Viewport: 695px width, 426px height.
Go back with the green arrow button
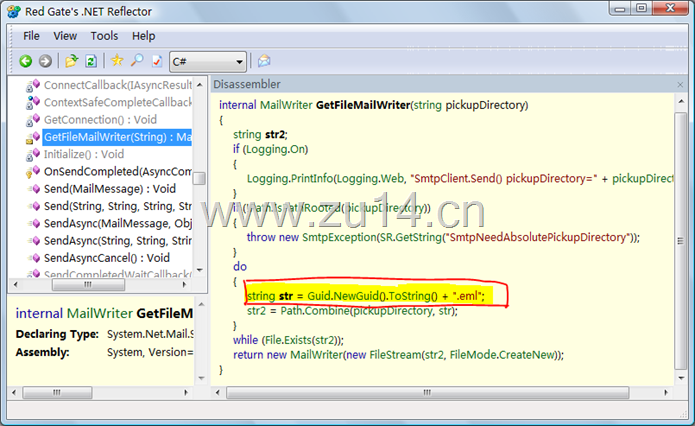(26, 61)
